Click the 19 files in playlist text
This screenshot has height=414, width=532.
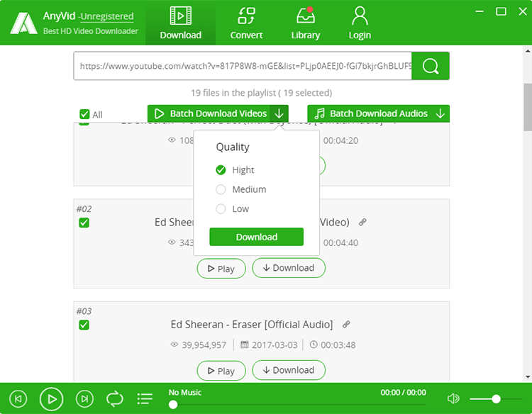coord(261,93)
